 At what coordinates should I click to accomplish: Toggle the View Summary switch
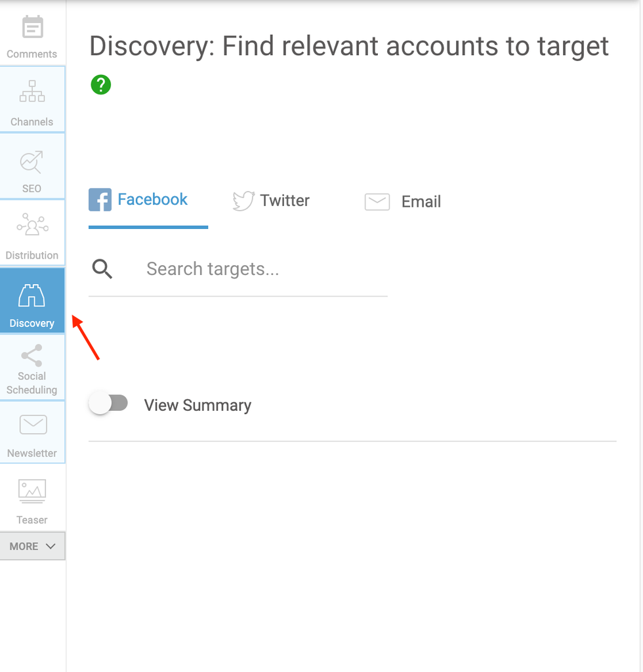(109, 404)
